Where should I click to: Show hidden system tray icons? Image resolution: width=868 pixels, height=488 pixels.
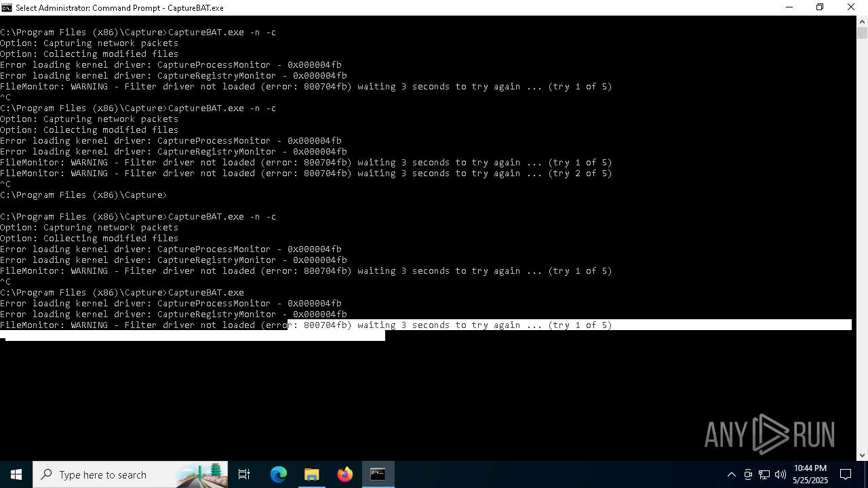coord(731,474)
